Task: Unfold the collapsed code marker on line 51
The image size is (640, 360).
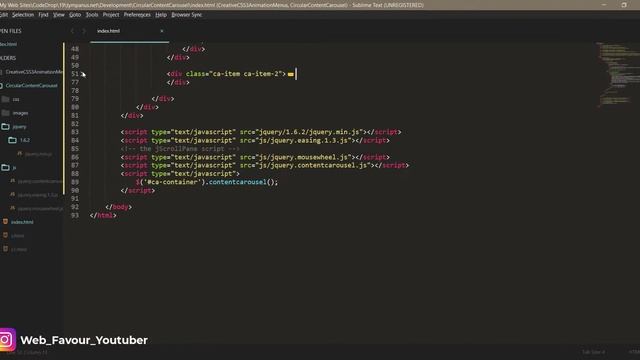Action: pos(291,74)
